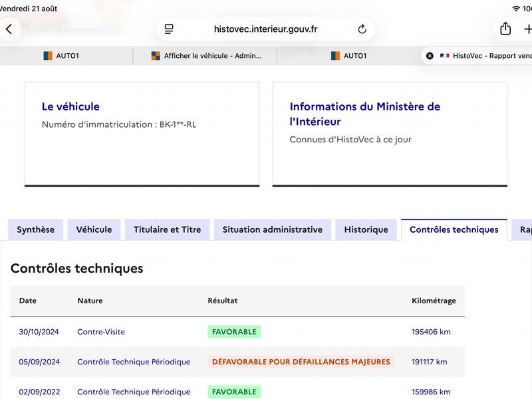
Task: Open the Véhicule tab
Action: click(x=94, y=229)
